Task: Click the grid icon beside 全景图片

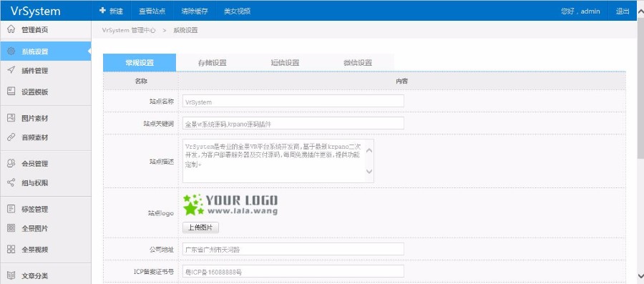Action: pyautogui.click(x=11, y=228)
